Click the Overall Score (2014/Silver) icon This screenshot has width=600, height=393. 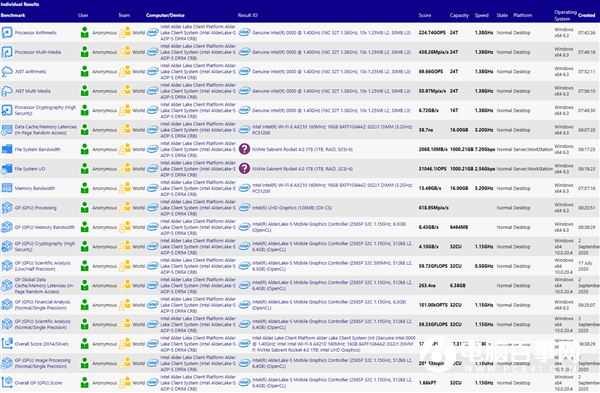tap(7, 344)
